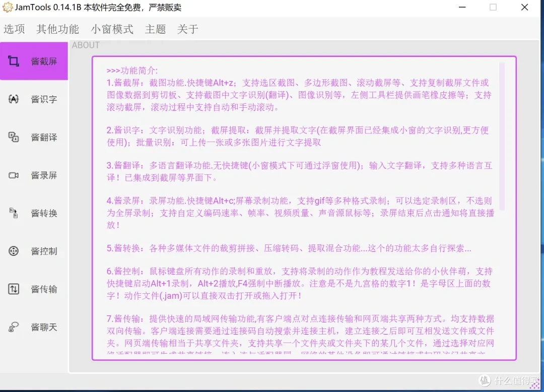Switch to the ABOUT tab
544x392 pixels.
(85, 45)
